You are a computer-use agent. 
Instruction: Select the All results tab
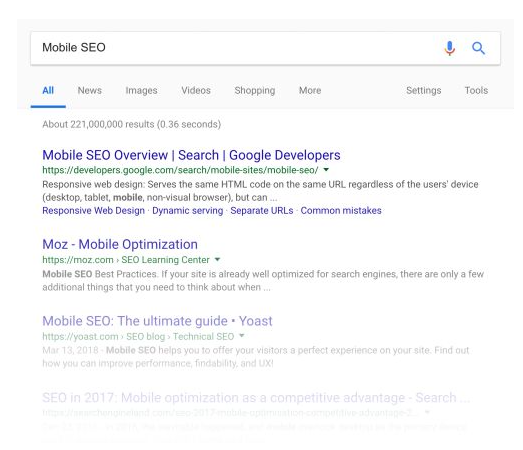point(48,90)
